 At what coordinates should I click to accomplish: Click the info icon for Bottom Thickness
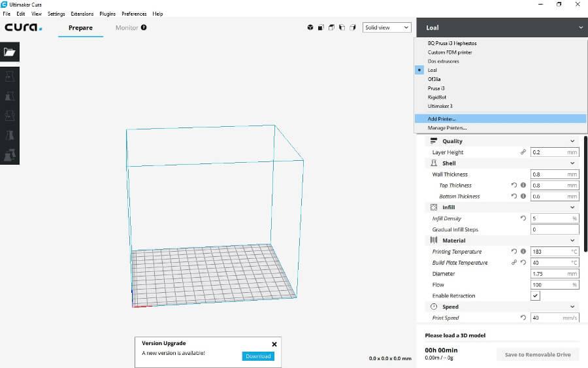(523, 196)
